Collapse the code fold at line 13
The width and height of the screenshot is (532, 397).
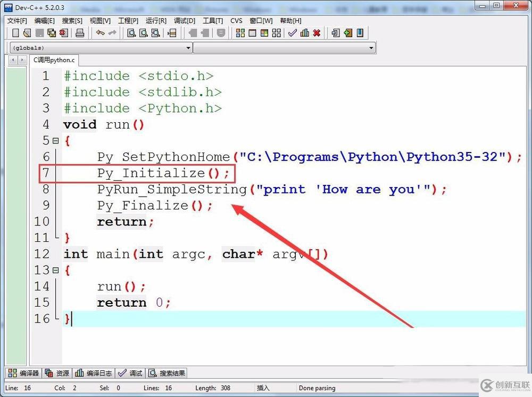(x=56, y=271)
